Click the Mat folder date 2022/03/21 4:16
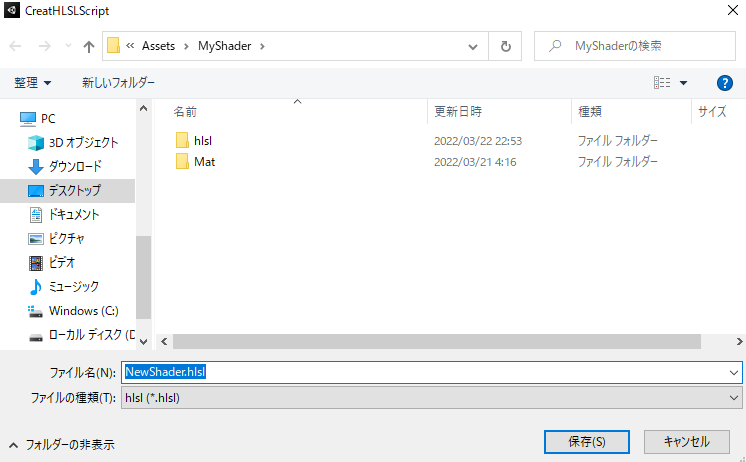The width and height of the screenshot is (746, 462). 475,162
